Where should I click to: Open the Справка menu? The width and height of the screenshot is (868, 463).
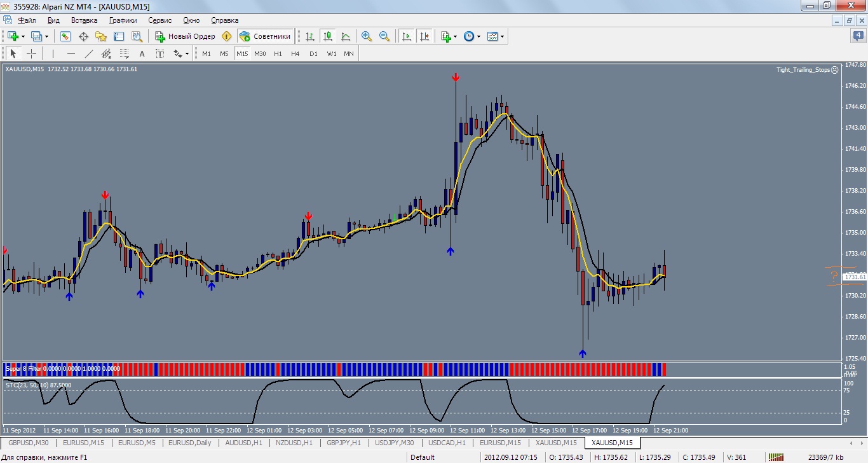(x=224, y=20)
